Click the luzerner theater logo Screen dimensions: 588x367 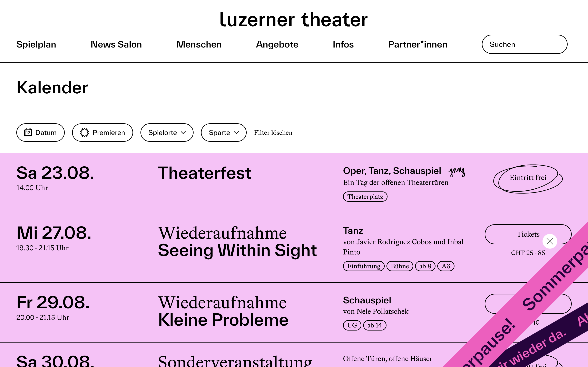tap(294, 20)
